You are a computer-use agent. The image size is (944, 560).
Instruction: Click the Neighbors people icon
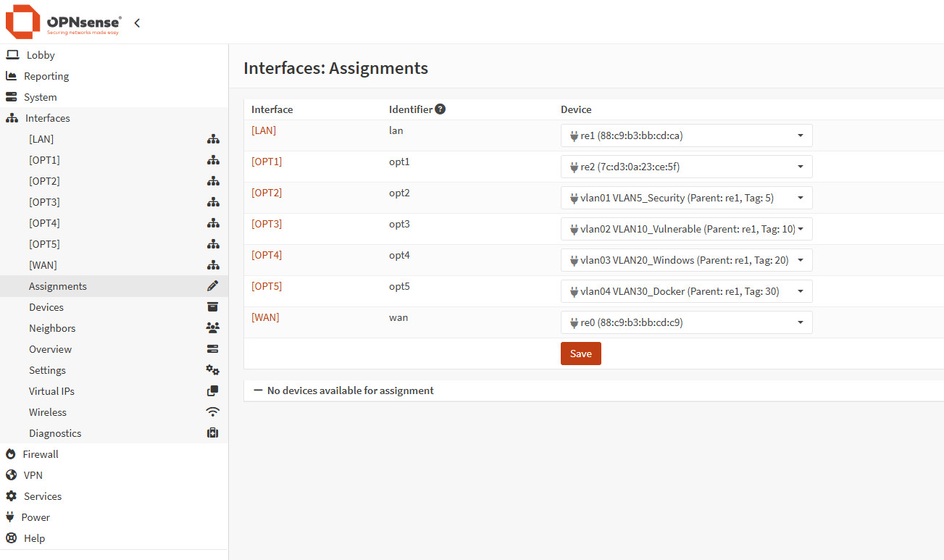pyautogui.click(x=212, y=327)
